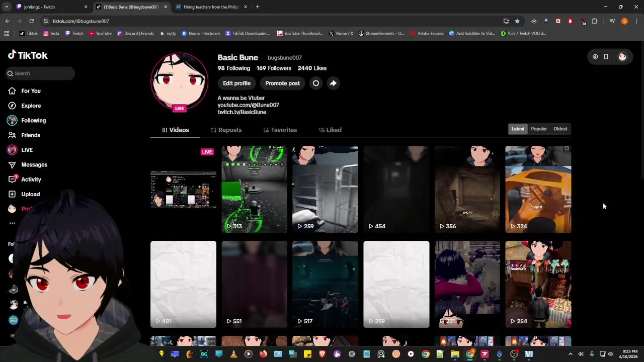644x362 pixels.
Task: Open Brave browser from the taskbar
Action: click(322, 354)
